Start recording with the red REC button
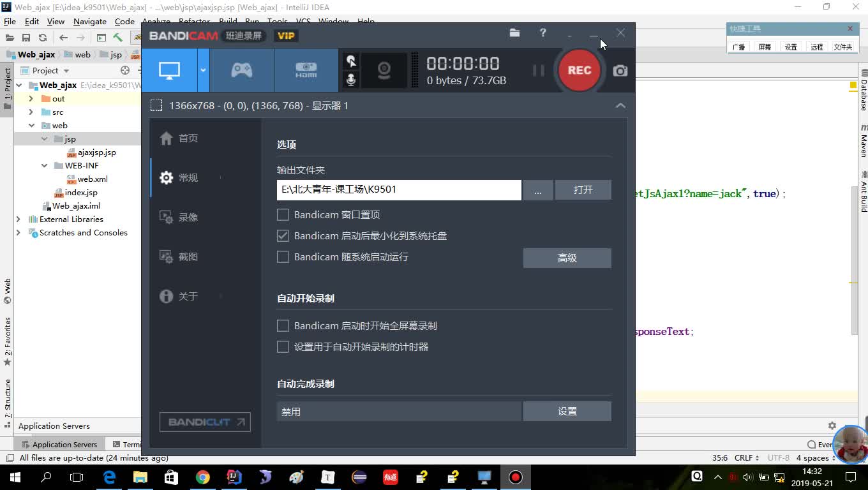The height and width of the screenshot is (490, 868). pyautogui.click(x=580, y=70)
